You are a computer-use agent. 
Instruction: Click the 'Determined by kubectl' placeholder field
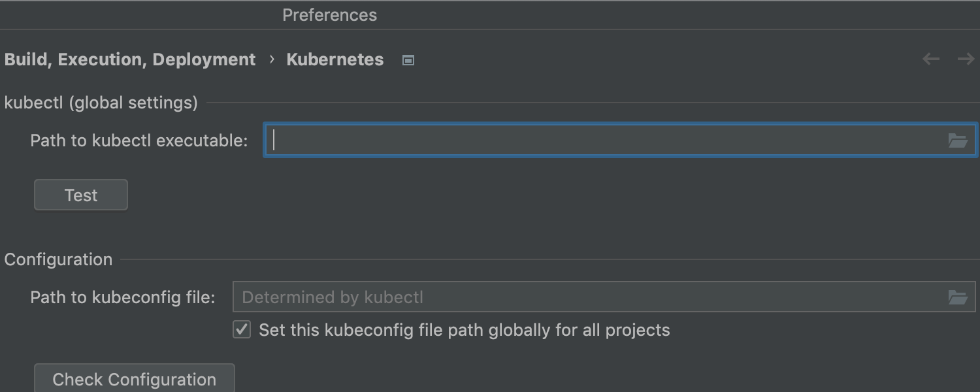pyautogui.click(x=588, y=297)
